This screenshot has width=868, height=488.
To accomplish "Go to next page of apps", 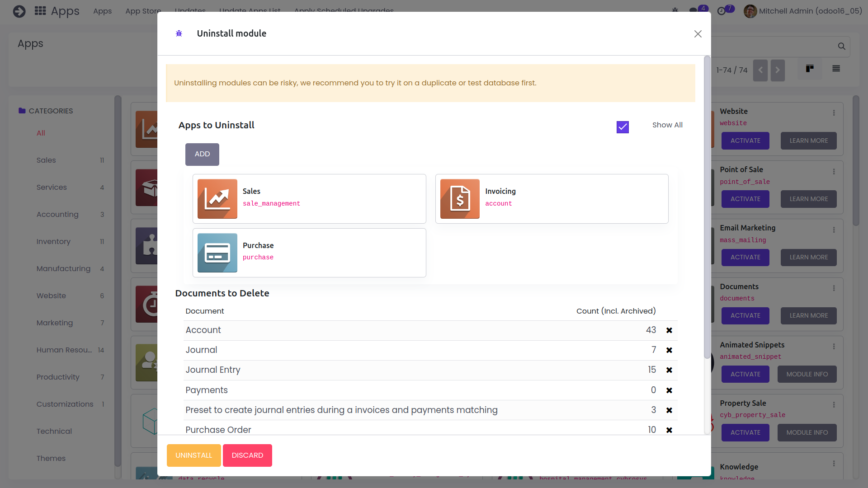I will tap(777, 70).
